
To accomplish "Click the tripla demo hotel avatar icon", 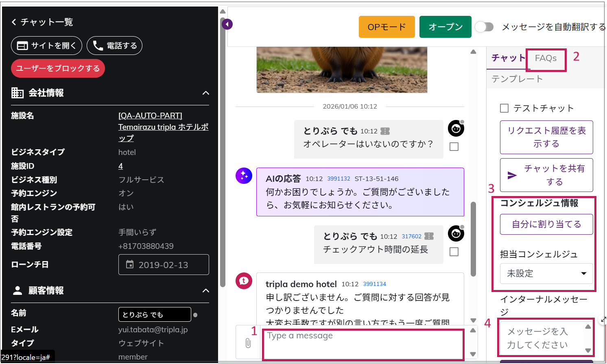I will click(x=244, y=281).
